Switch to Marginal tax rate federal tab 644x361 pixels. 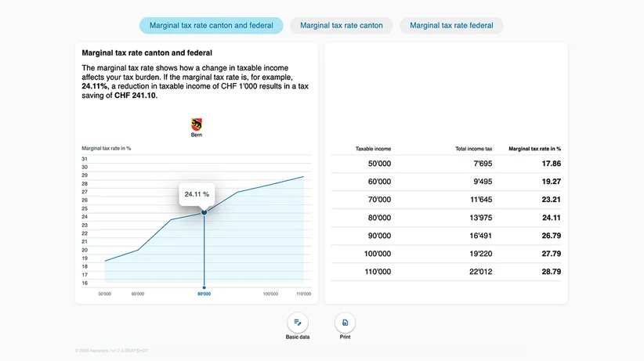(x=451, y=26)
